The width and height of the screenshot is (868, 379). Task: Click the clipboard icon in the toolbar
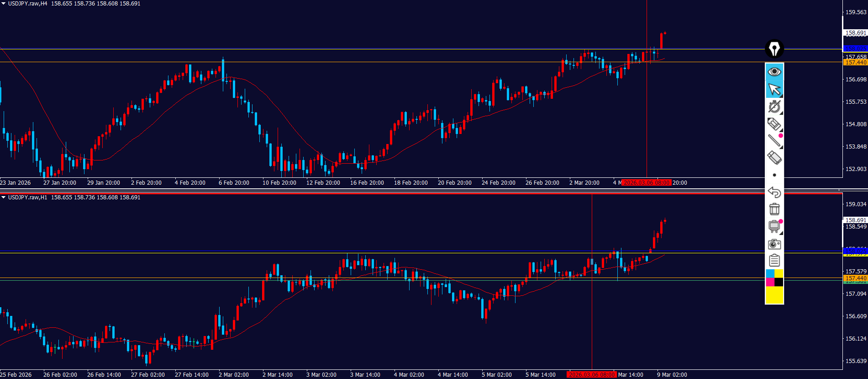774,261
